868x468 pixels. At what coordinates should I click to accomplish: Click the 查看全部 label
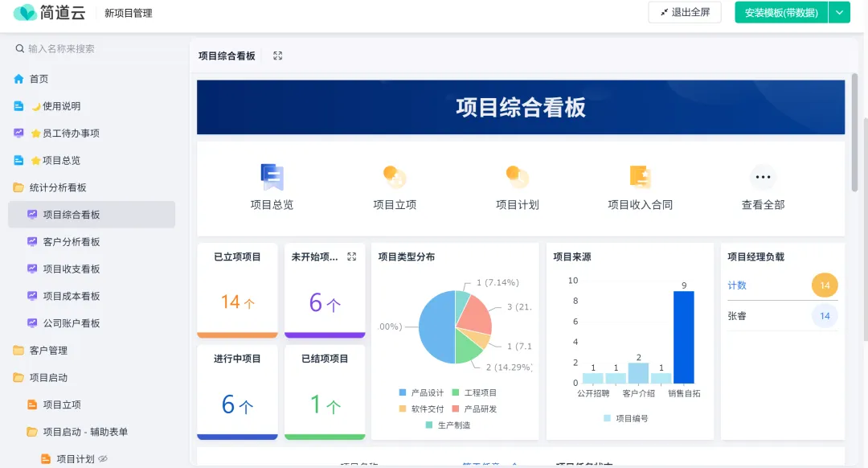pyautogui.click(x=763, y=204)
